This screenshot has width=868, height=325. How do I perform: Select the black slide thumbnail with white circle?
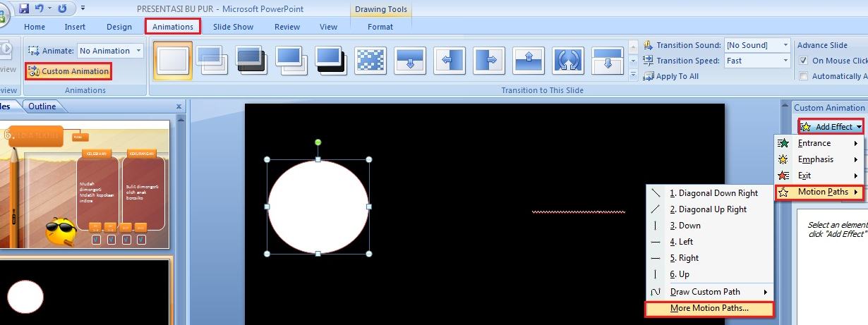pos(85,292)
